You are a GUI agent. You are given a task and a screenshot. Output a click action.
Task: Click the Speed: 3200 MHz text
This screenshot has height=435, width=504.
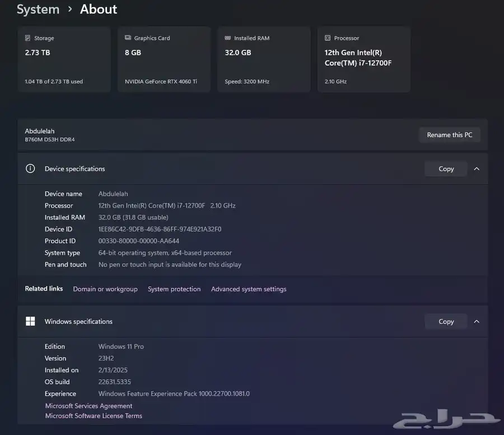tap(247, 82)
